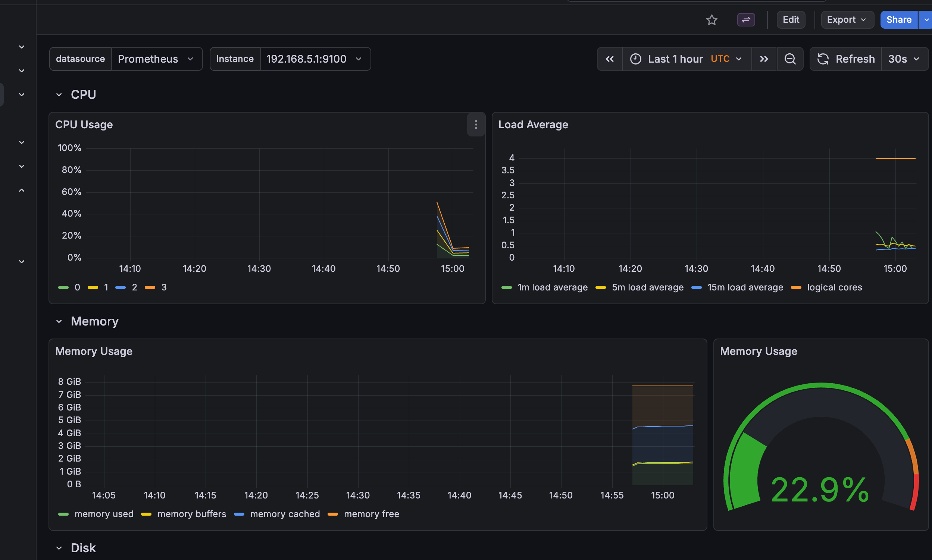Hide the 15m load average series

[x=745, y=287]
